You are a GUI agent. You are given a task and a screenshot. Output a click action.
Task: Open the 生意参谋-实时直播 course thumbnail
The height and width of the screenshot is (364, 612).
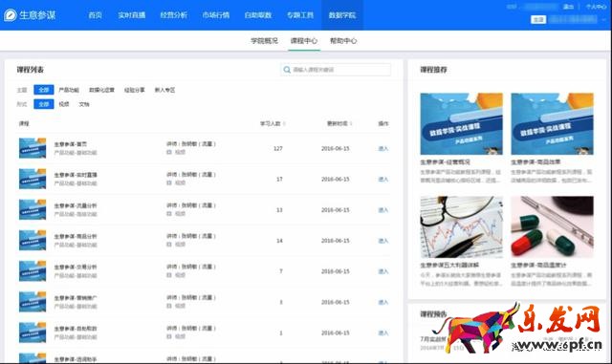pyautogui.click(x=33, y=179)
